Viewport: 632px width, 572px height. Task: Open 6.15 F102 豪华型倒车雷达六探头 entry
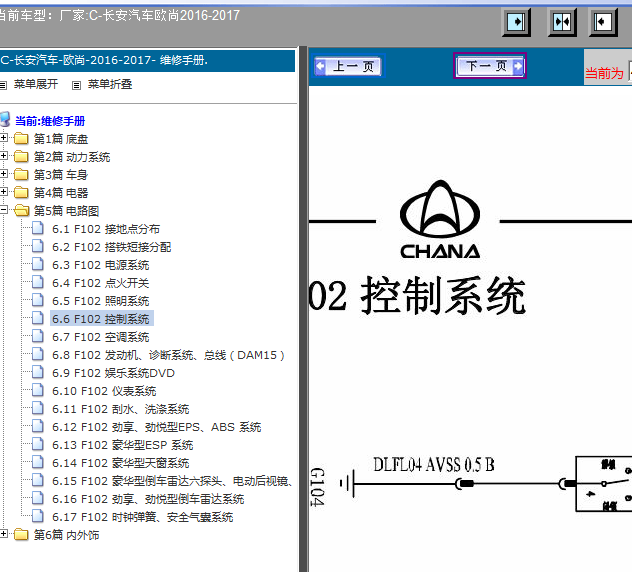tap(173, 481)
